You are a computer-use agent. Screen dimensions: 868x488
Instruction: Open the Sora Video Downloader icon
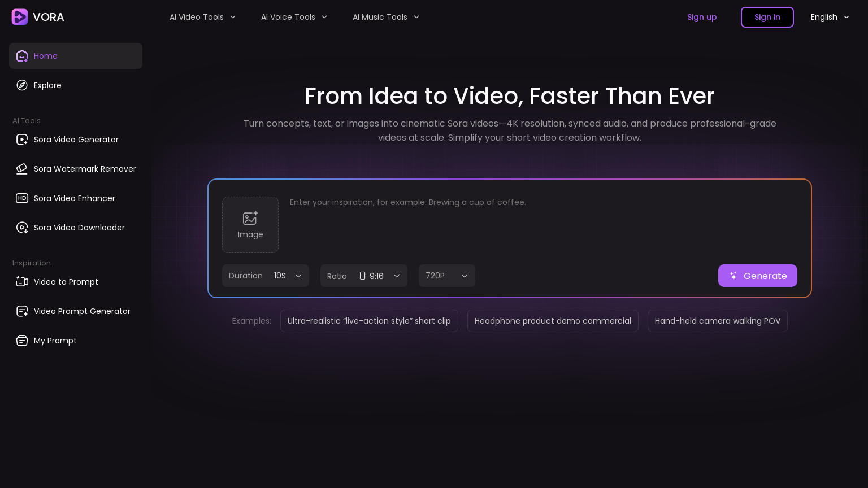click(x=22, y=228)
